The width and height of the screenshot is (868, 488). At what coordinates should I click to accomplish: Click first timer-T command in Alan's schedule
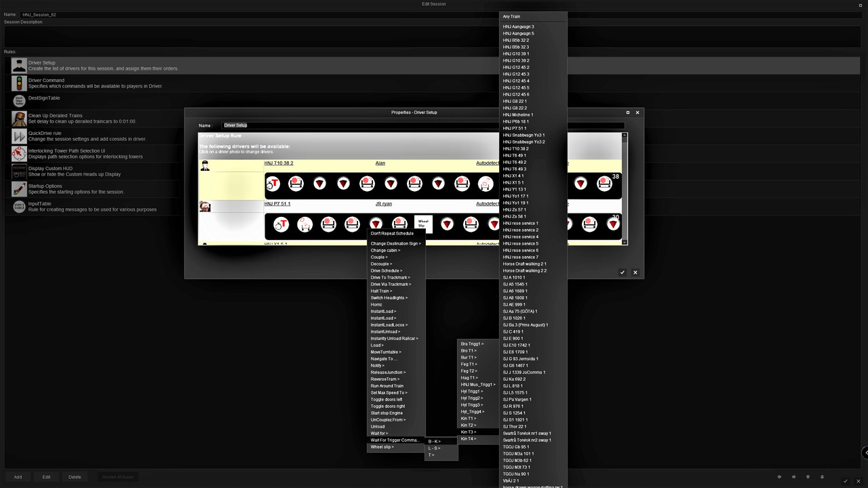[273, 184]
